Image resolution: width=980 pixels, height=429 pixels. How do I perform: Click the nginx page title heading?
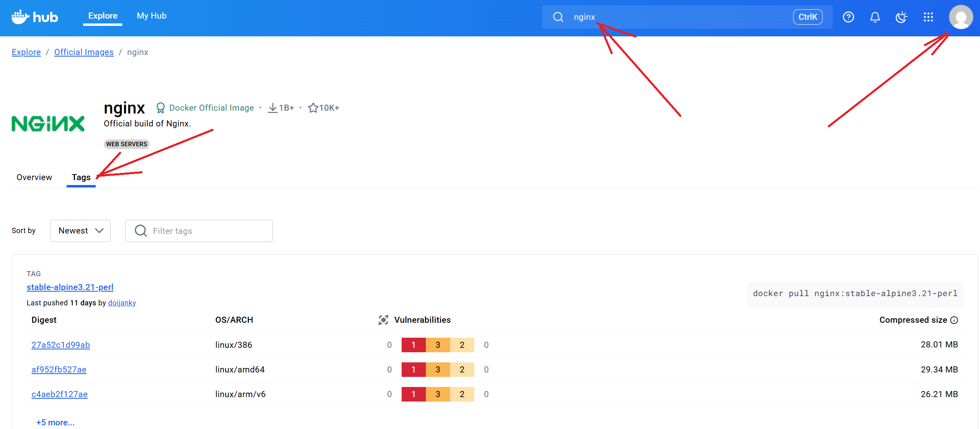tap(124, 108)
